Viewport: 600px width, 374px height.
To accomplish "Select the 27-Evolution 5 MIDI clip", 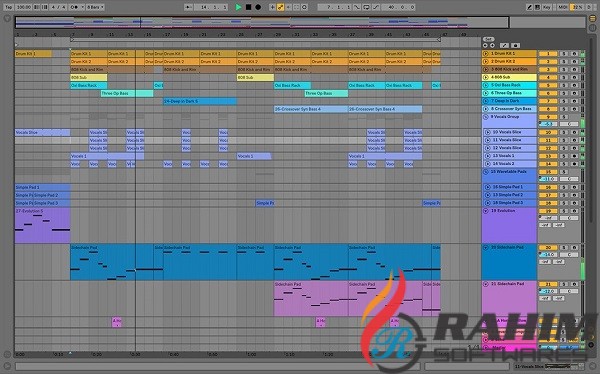I will pyautogui.click(x=42, y=225).
